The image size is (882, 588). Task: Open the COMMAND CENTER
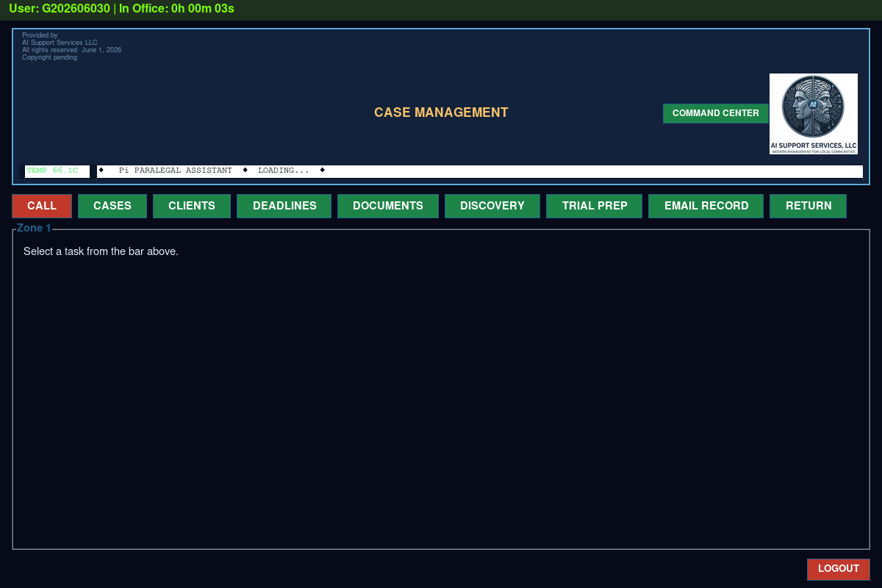pyautogui.click(x=716, y=113)
